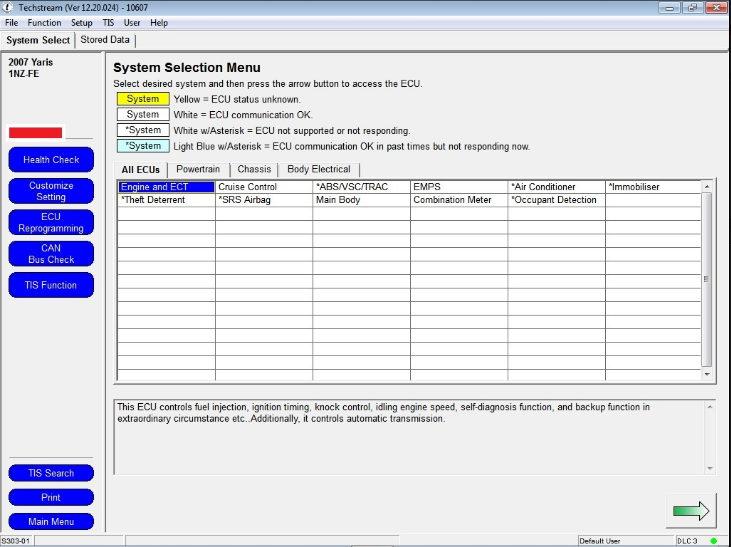Select Cruise Control system
Screen dimensions: 731x547
pyautogui.click(x=264, y=187)
